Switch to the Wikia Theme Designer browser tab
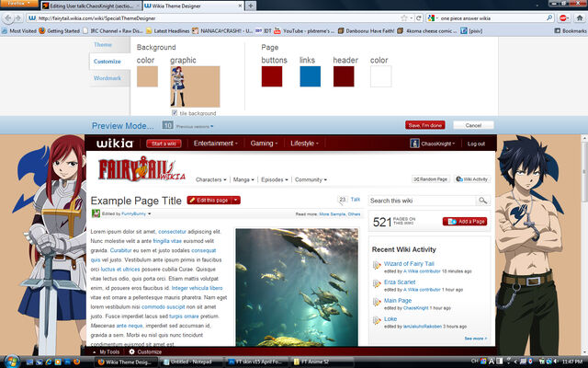This screenshot has height=368, width=588. (194, 6)
